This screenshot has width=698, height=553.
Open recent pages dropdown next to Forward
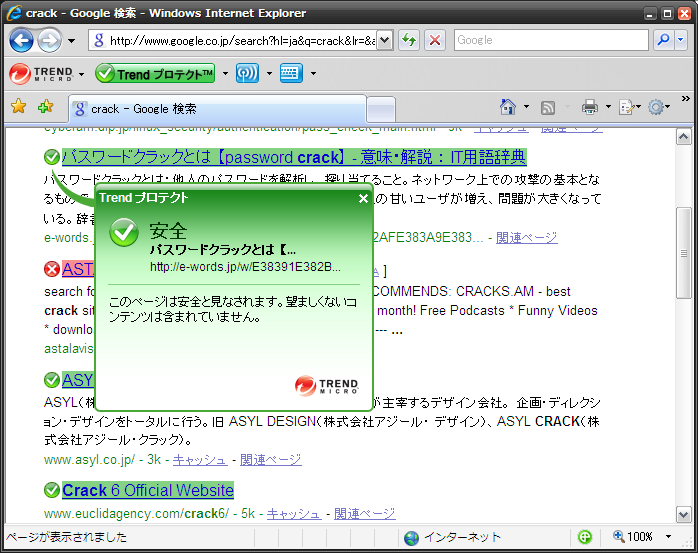[71, 41]
